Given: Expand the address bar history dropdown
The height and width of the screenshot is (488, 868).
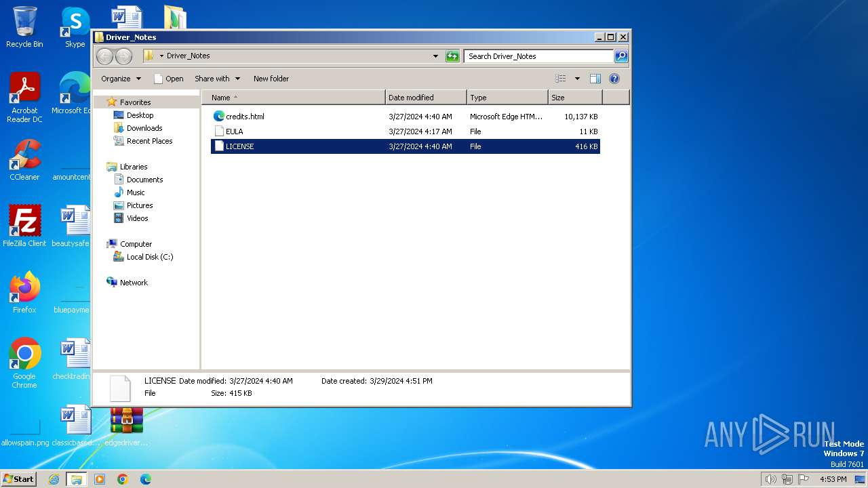Looking at the screenshot, I should click(435, 56).
